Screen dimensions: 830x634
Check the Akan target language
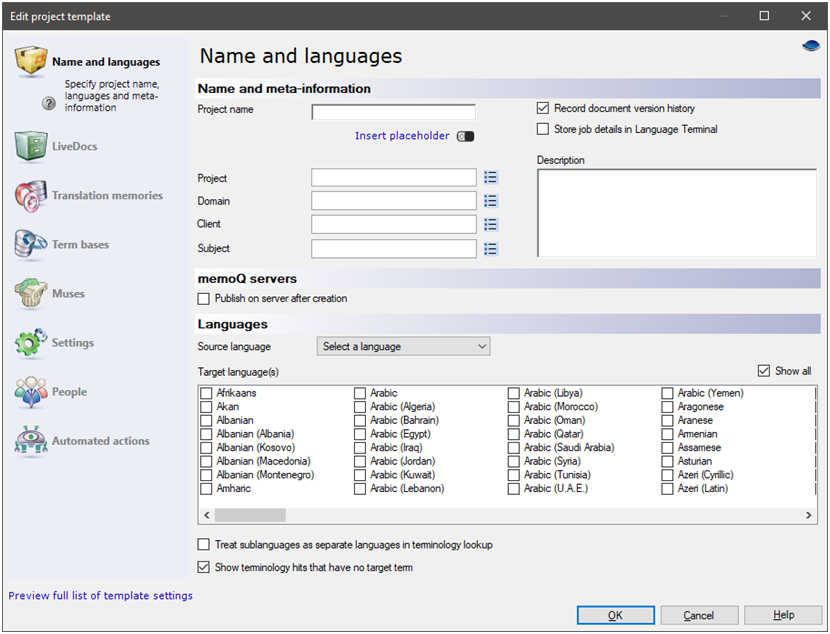[x=206, y=407]
